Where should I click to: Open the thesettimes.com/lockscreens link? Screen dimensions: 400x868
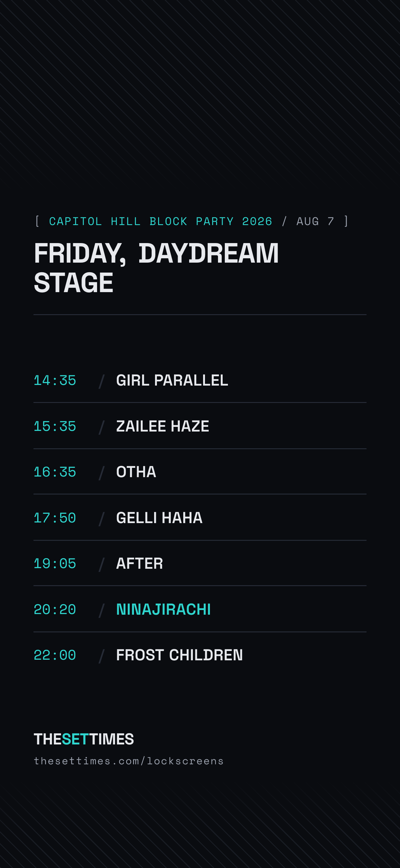[129, 761]
